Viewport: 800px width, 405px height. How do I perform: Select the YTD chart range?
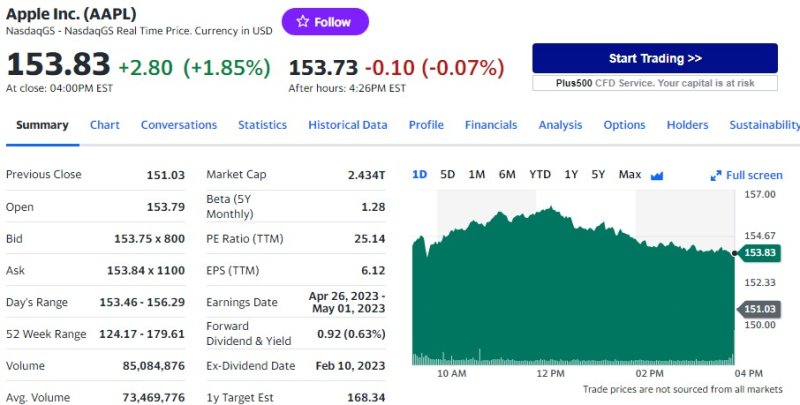pyautogui.click(x=540, y=174)
